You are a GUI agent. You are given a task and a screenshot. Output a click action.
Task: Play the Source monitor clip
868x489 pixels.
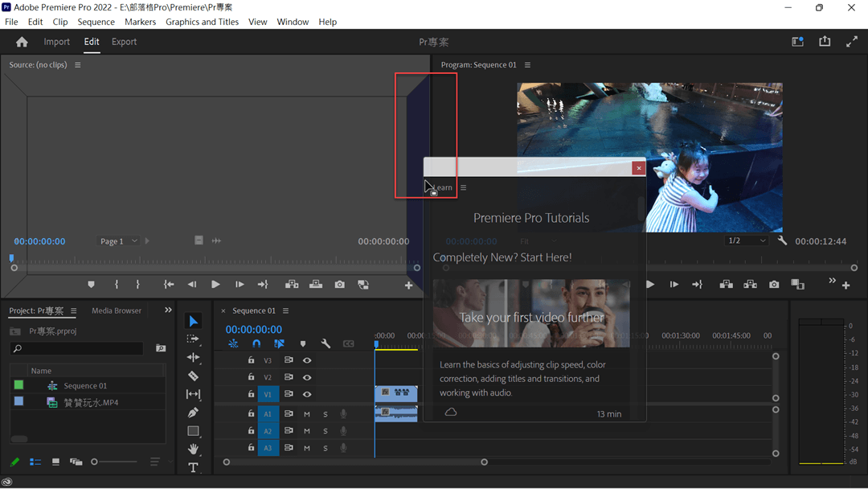click(x=215, y=285)
